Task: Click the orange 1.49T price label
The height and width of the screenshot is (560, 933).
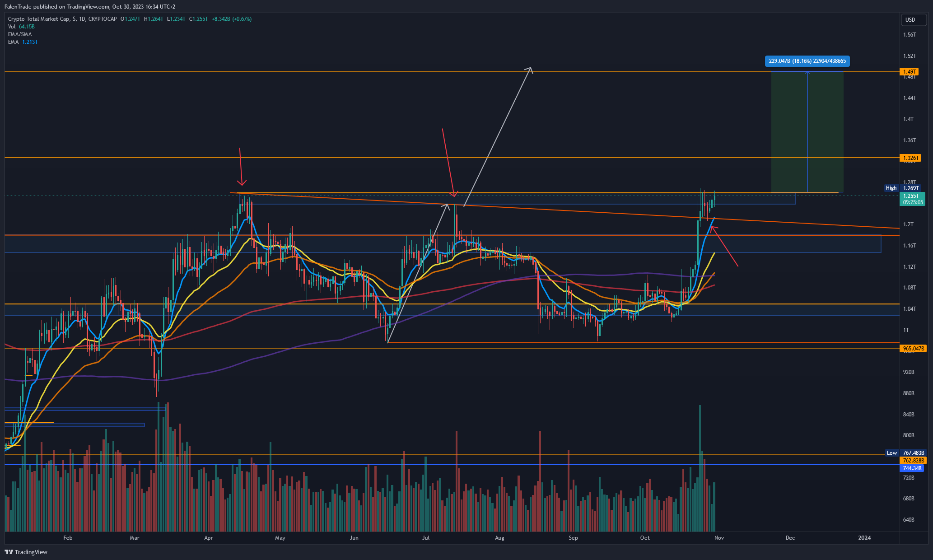Action: [x=910, y=72]
